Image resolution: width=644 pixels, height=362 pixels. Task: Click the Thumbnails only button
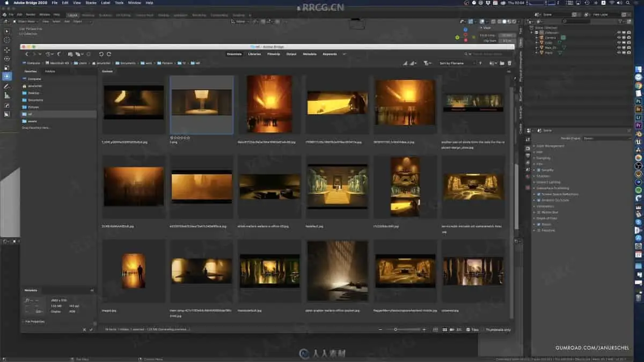pos(497,329)
